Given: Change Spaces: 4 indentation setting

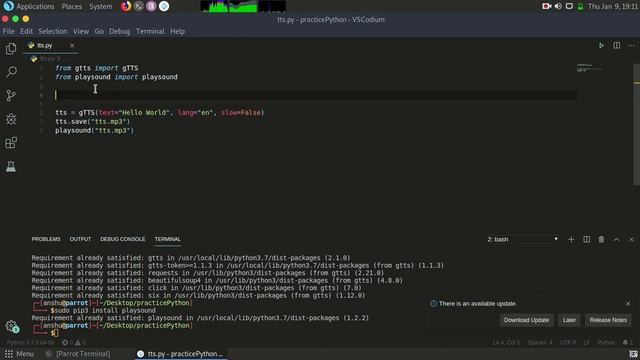Looking at the screenshot, I should coord(540,342).
